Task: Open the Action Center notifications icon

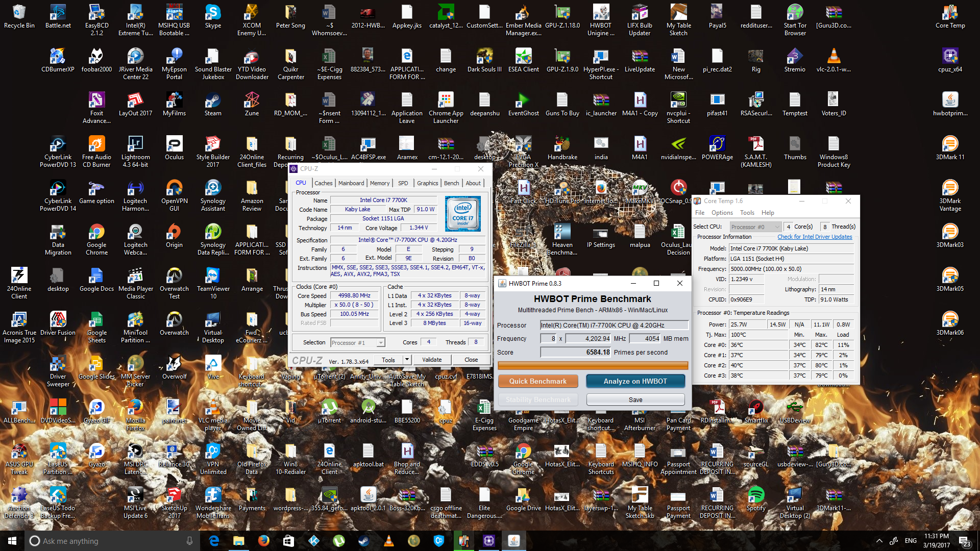Action: [964, 541]
